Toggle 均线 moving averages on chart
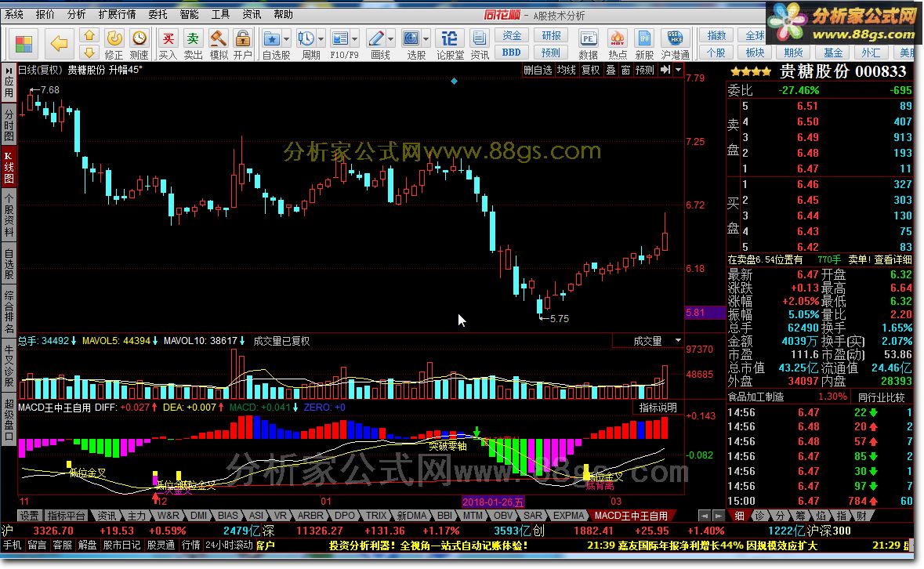This screenshot has height=569, width=924. [x=567, y=70]
